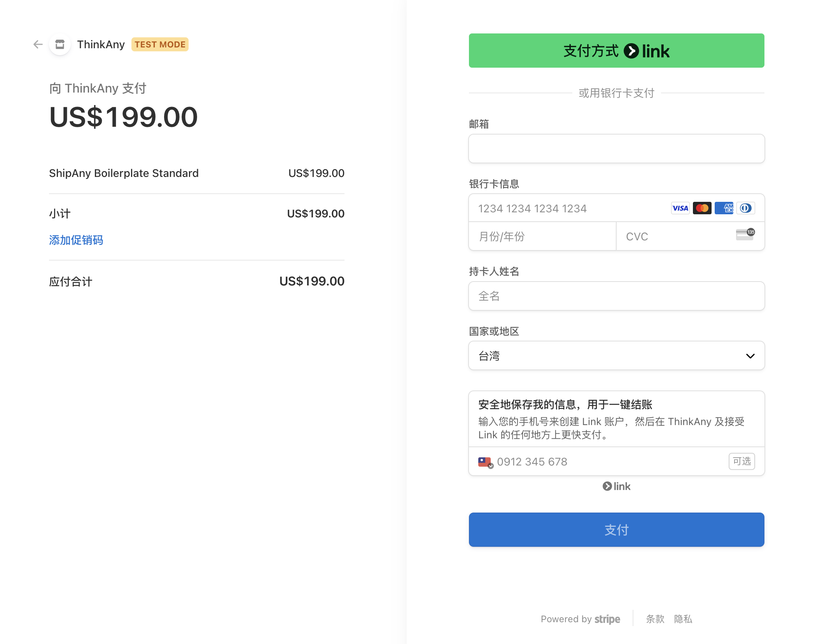Focus the CVC input field
This screenshot has width=822, height=644.
[x=690, y=236]
